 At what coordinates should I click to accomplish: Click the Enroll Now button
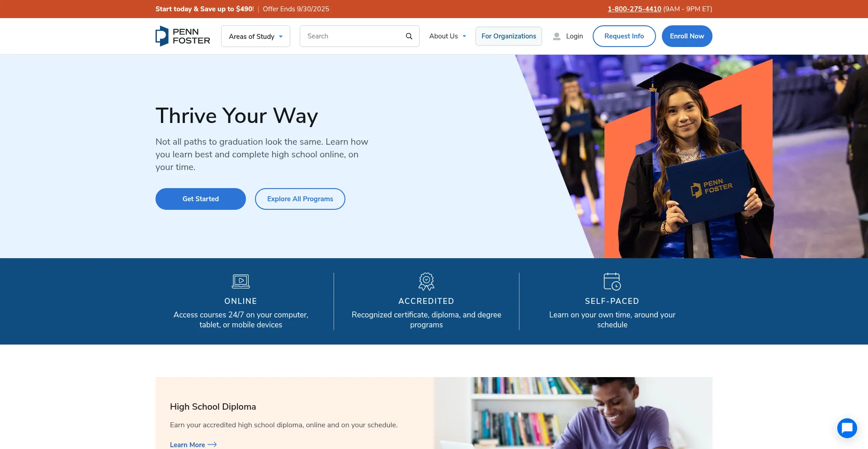[x=687, y=36]
